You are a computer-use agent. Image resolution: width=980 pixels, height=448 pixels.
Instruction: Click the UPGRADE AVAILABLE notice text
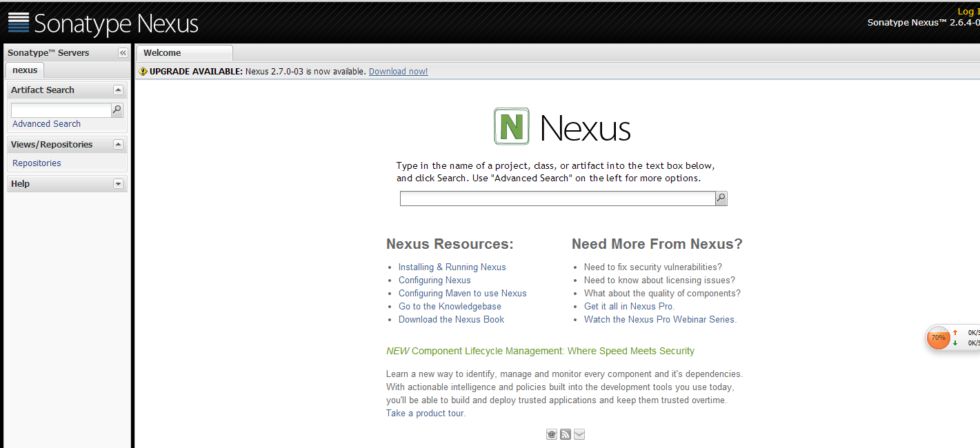(196, 72)
